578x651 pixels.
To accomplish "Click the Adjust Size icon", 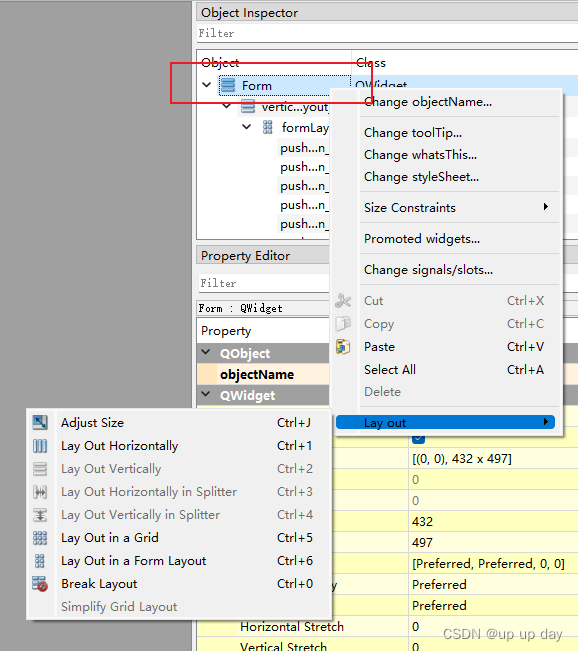I will [x=40, y=423].
